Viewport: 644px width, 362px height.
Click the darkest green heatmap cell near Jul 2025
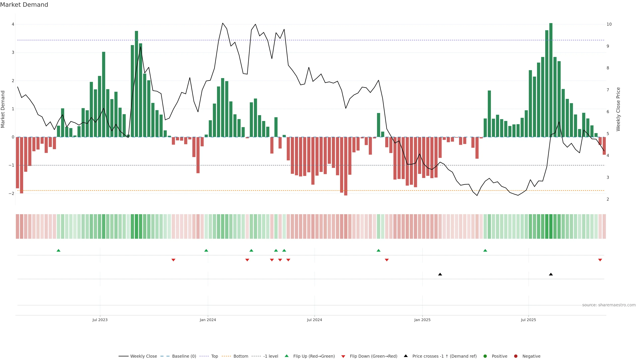551,226
